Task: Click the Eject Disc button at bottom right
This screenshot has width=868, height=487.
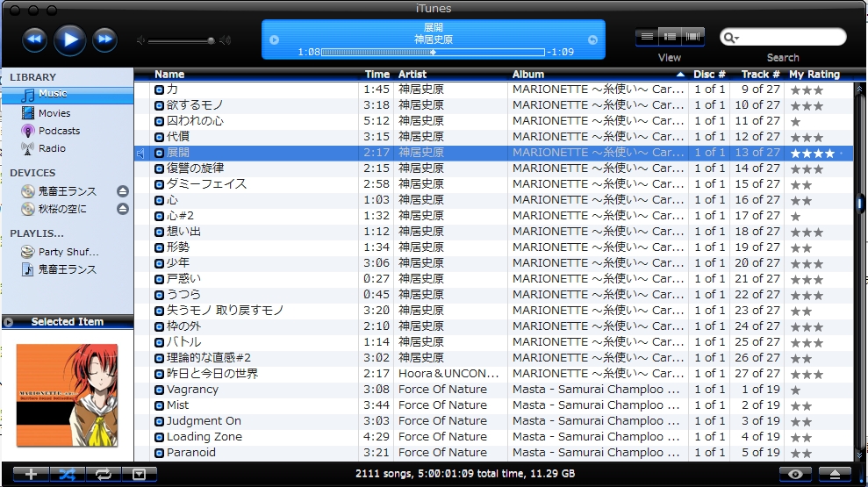Action: point(836,474)
